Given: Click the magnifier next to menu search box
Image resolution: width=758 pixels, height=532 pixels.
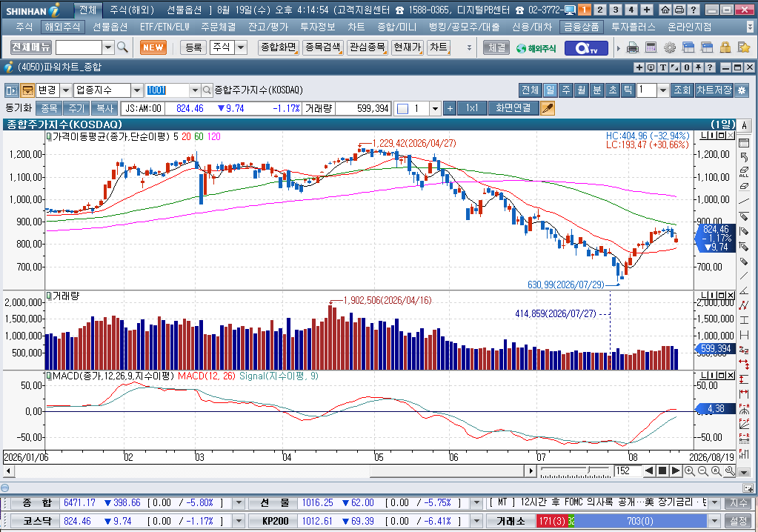Looking at the screenshot, I should coord(122,47).
